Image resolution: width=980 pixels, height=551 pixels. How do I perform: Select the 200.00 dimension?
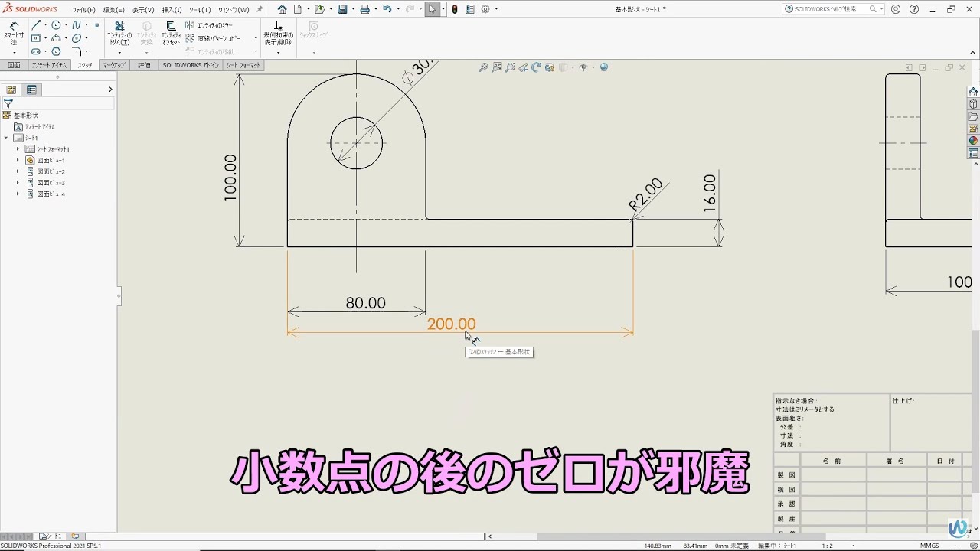tap(452, 324)
